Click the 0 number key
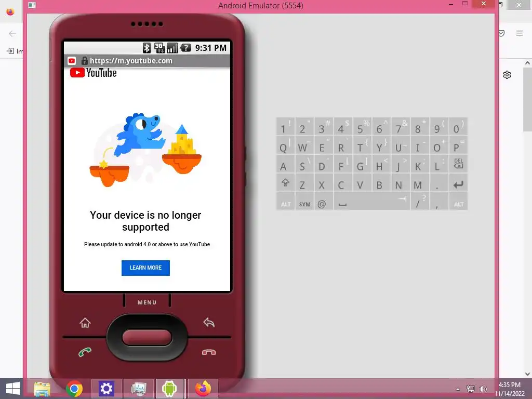The height and width of the screenshot is (399, 532). (458, 127)
